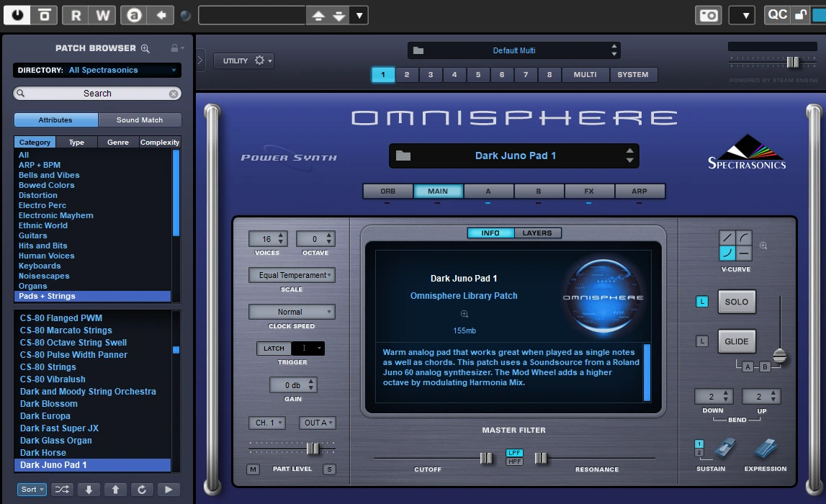
Task: Collapse the browser with side arrow
Action: [x=200, y=60]
